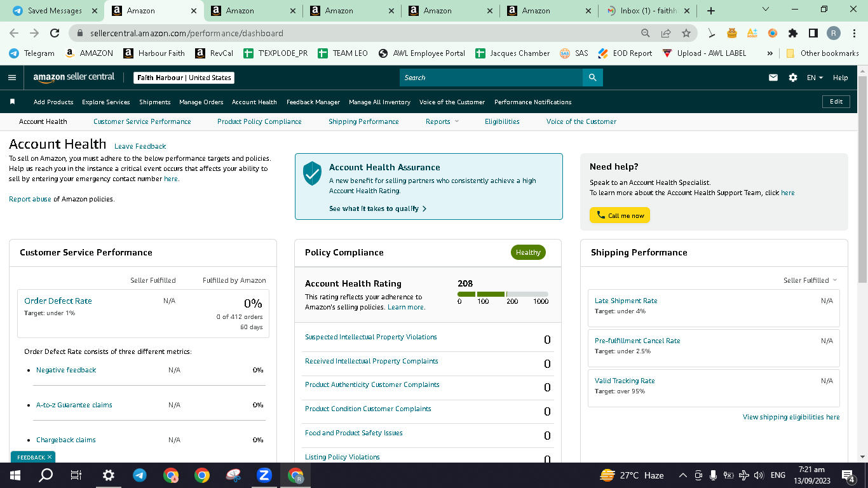
Task: Open the Seller Fulfilled dropdown in Shipping Performance
Action: (x=810, y=280)
